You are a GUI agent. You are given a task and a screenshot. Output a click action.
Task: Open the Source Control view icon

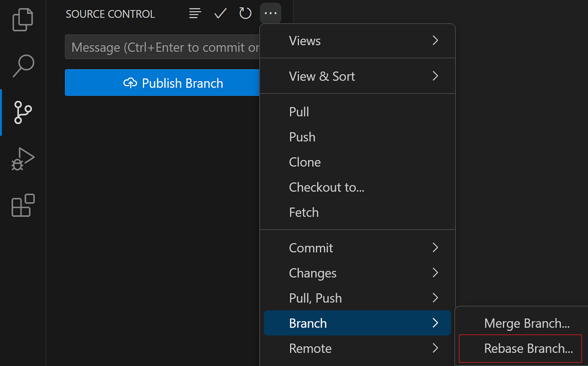pos(23,112)
